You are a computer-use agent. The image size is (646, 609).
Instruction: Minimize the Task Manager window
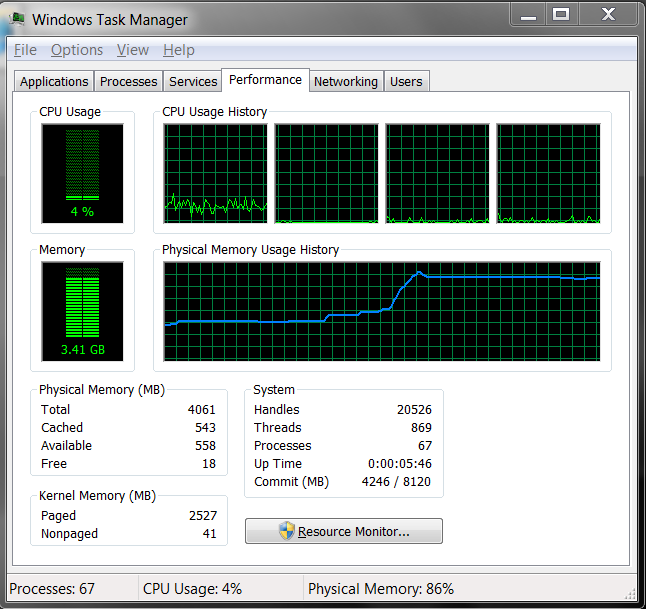(528, 15)
